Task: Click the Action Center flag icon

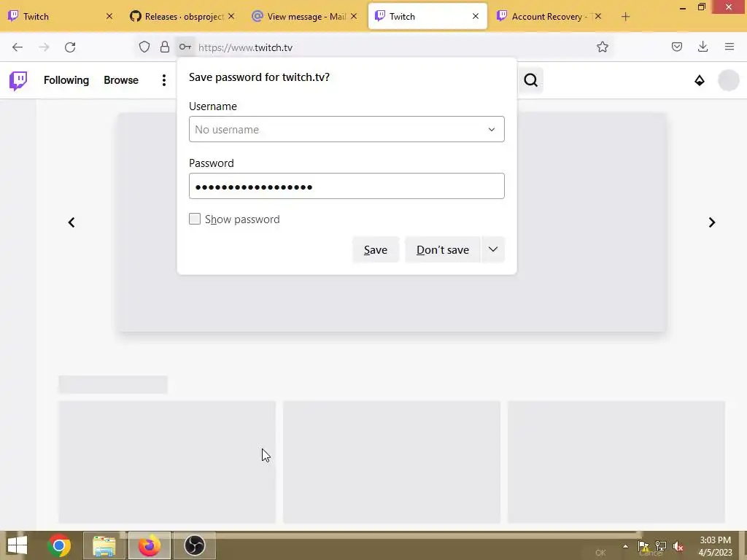Action: pyautogui.click(x=643, y=546)
